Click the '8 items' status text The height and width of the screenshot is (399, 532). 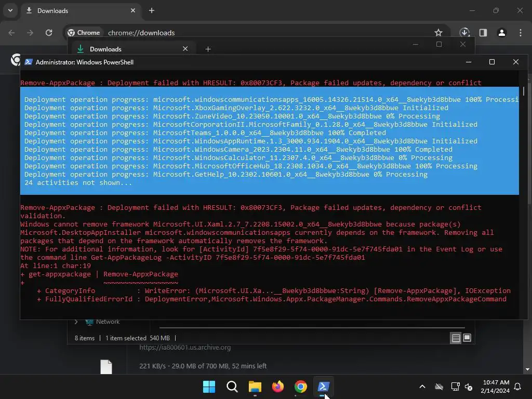coord(85,338)
